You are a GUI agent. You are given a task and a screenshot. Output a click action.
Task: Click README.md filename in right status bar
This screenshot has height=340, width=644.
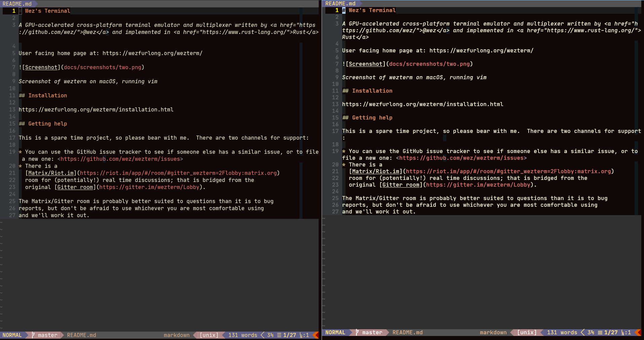pos(408,332)
